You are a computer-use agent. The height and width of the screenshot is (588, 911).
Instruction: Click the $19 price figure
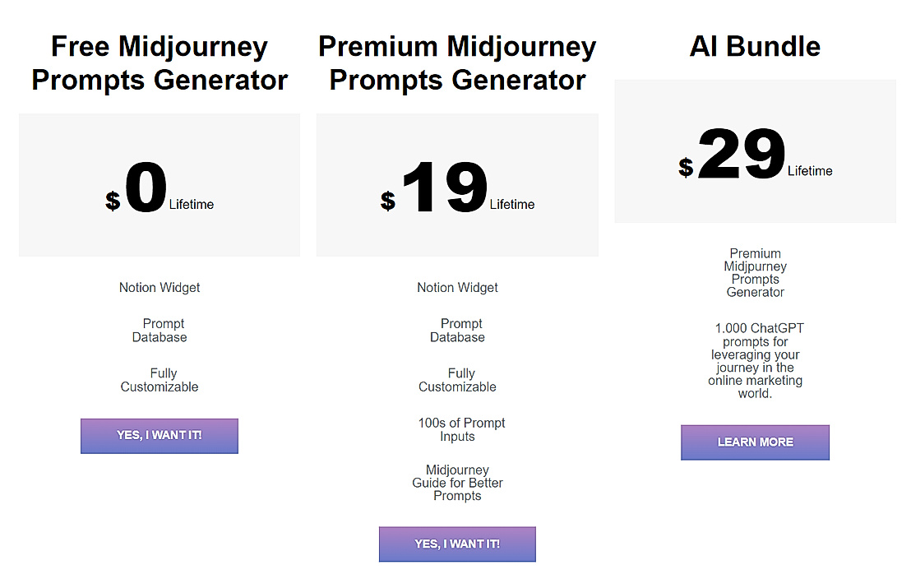444,189
